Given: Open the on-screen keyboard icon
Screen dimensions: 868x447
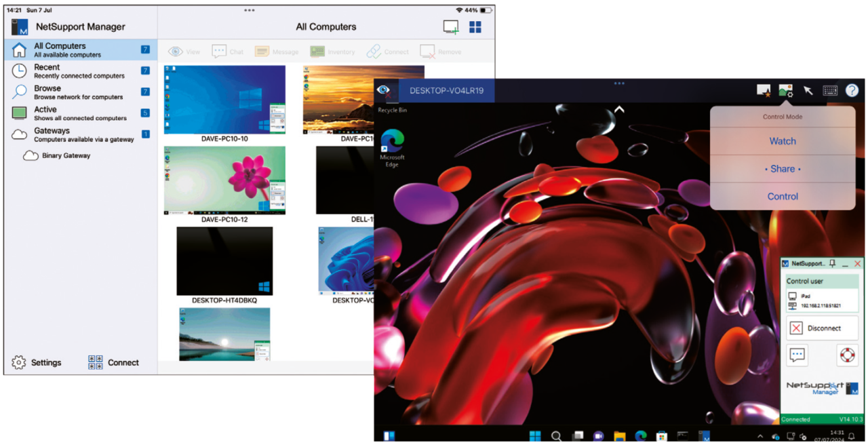Looking at the screenshot, I should pos(829,91).
